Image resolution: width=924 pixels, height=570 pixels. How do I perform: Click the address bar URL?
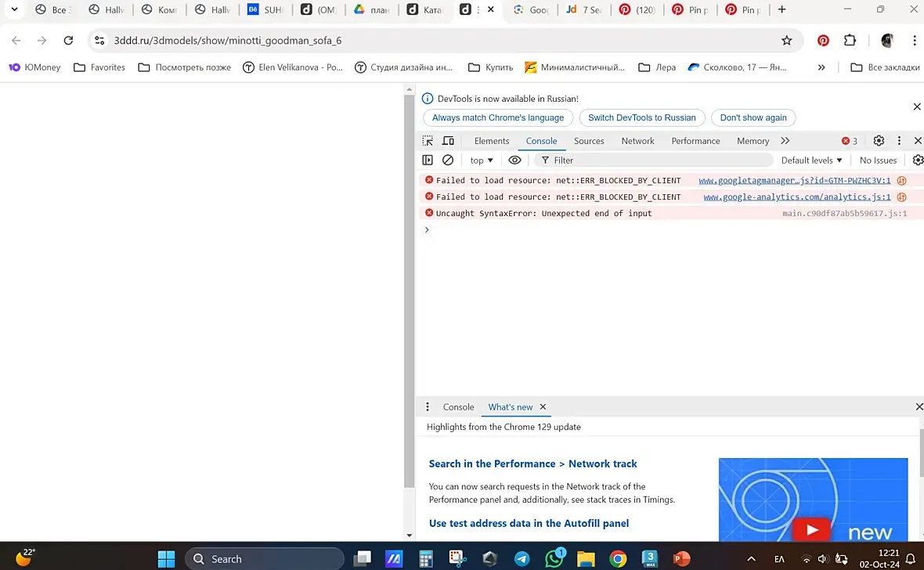[227, 41]
